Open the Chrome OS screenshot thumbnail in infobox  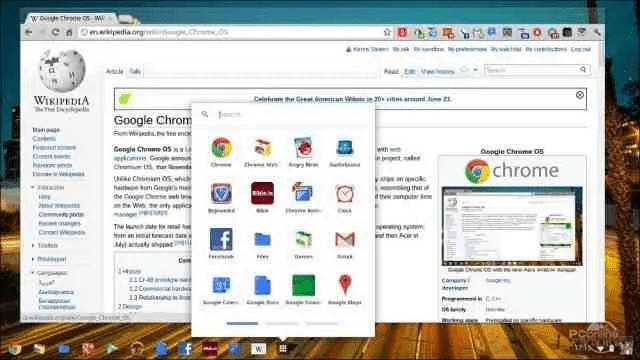coord(512,226)
